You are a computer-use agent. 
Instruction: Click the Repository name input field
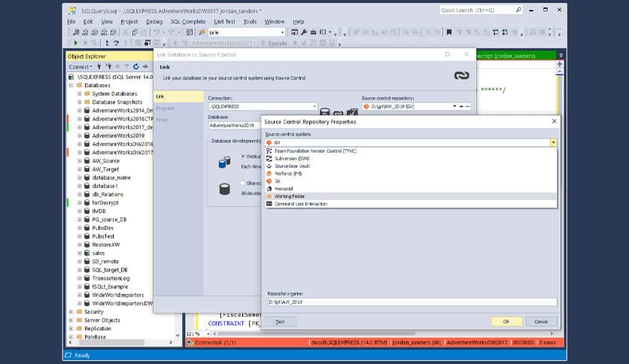point(412,302)
